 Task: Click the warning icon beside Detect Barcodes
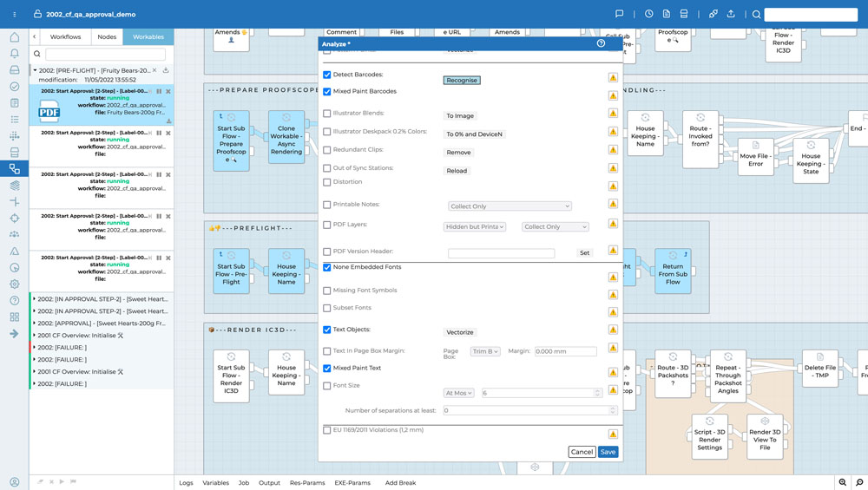point(613,77)
